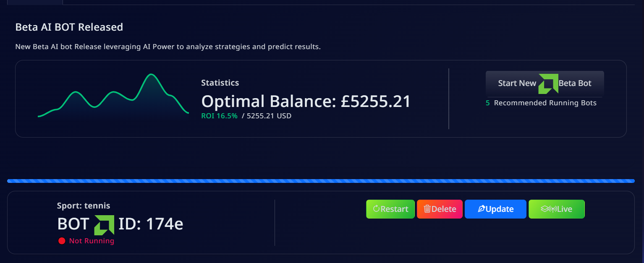Click the Beta AI BOT Released heading
This screenshot has height=263, width=644.
(x=69, y=27)
